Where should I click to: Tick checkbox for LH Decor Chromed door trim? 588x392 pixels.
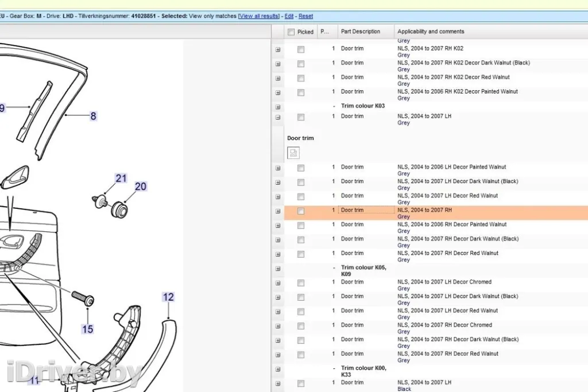coord(300,283)
